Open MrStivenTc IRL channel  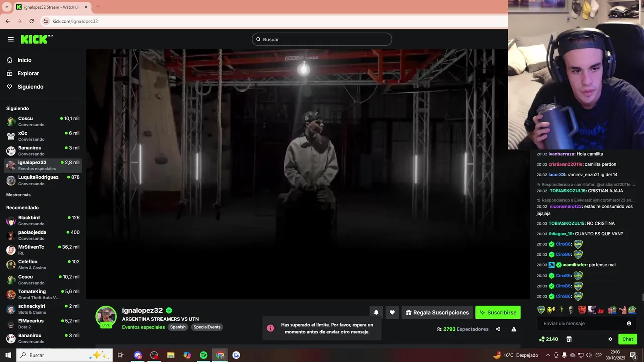click(43, 250)
